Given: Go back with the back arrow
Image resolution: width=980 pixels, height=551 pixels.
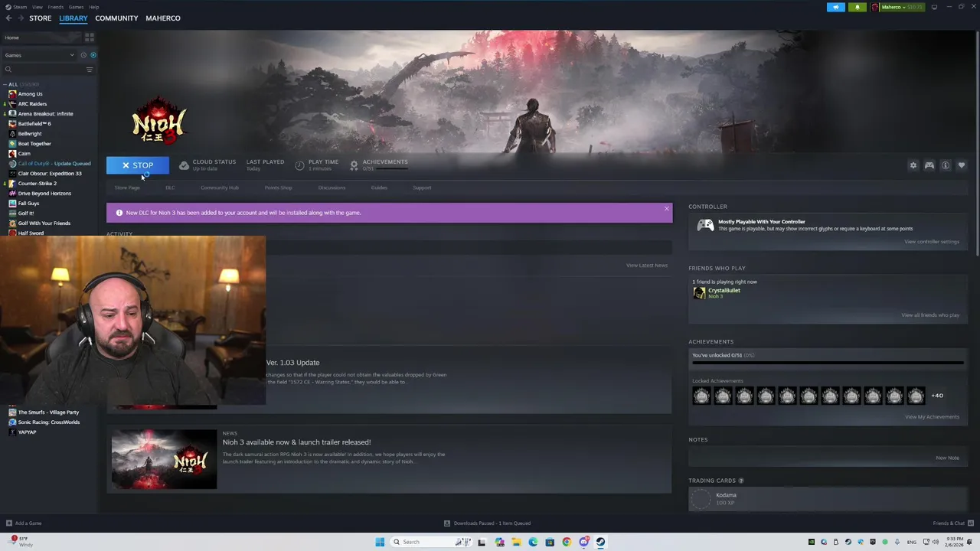Looking at the screenshot, I should point(8,18).
